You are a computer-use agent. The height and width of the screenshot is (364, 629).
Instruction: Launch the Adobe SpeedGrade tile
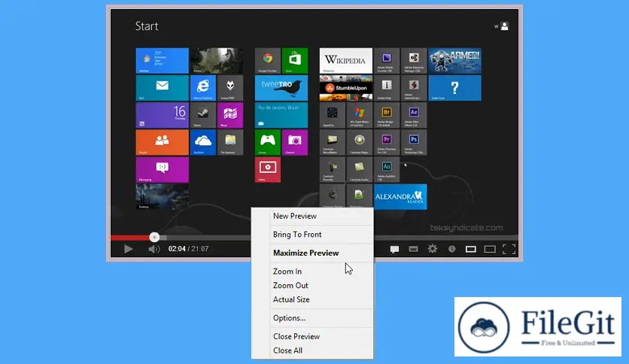pos(414,88)
